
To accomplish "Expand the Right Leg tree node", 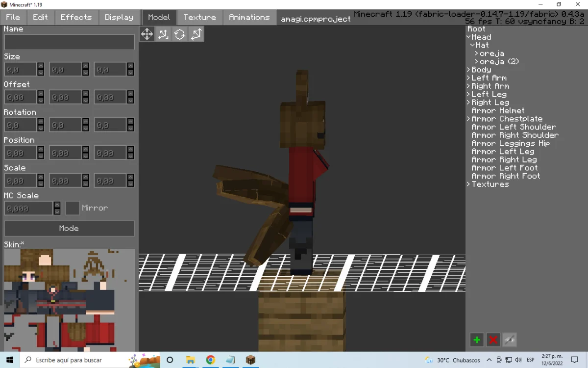I will click(x=468, y=103).
